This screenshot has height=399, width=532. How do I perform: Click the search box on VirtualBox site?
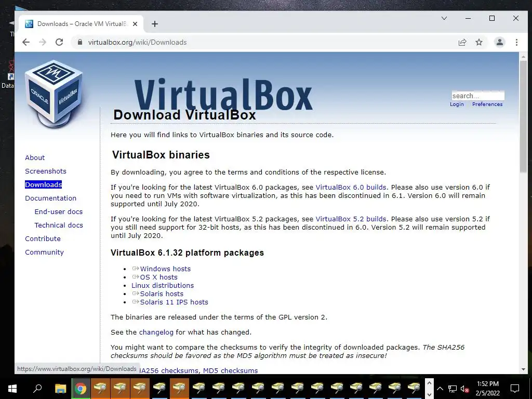[478, 96]
